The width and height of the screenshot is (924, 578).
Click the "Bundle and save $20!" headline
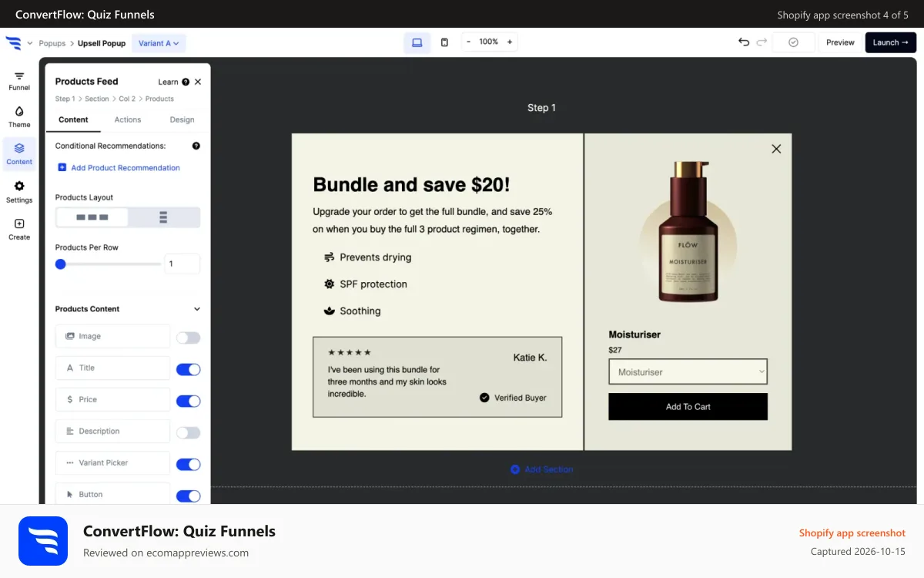pyautogui.click(x=411, y=185)
